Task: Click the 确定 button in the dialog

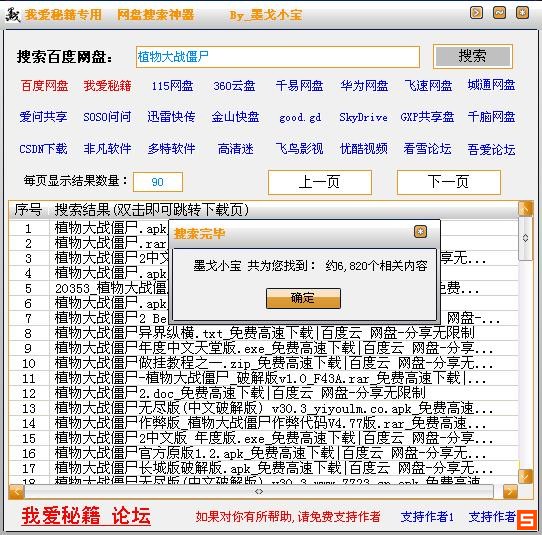Action: (303, 298)
